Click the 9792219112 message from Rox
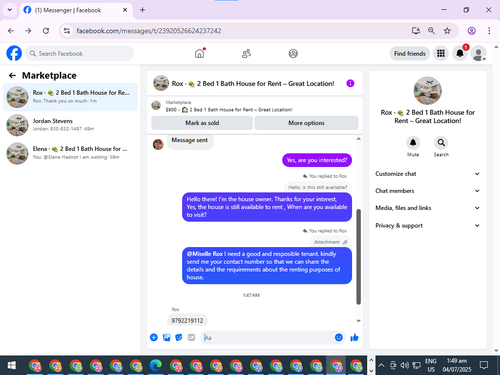The width and height of the screenshot is (500, 375). tap(187, 320)
